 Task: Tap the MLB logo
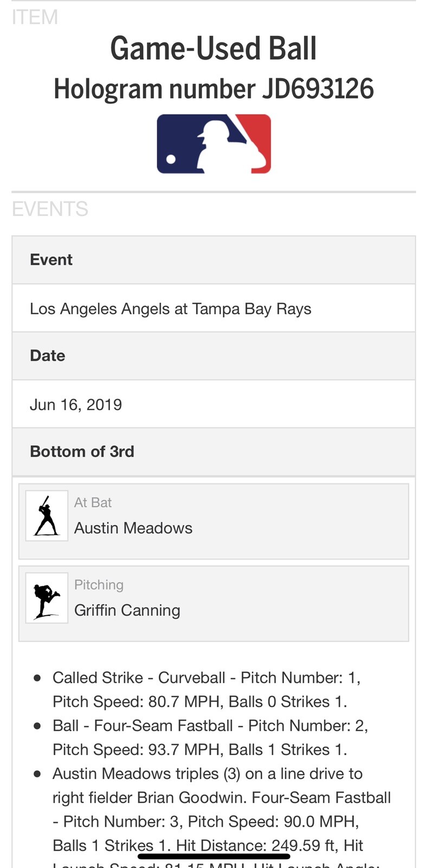click(214, 144)
